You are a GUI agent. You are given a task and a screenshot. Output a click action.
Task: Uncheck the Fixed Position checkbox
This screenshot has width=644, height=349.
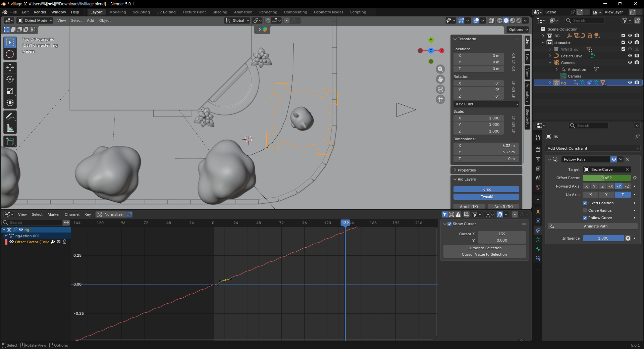coord(585,203)
